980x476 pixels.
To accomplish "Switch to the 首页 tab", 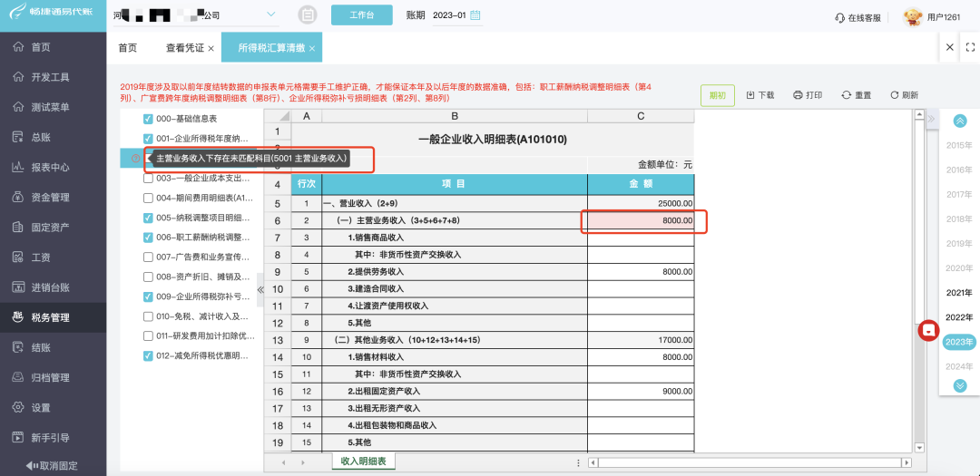I will pos(128,48).
